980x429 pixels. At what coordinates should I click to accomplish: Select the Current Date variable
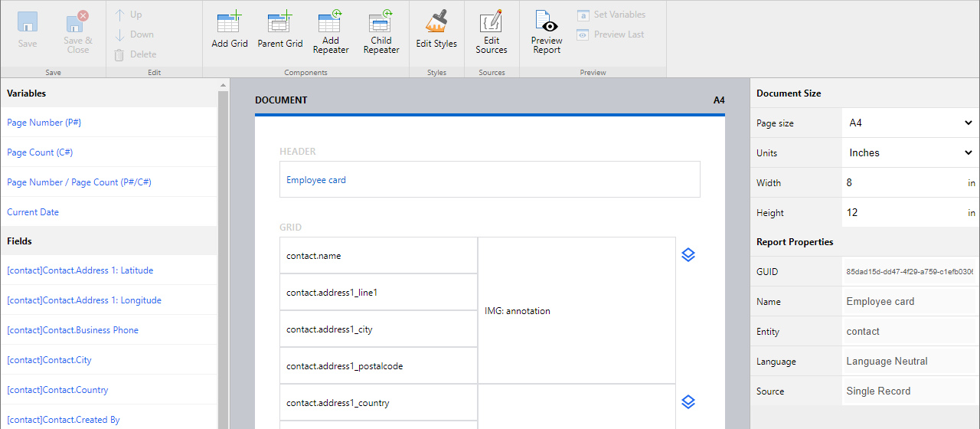pos(33,212)
